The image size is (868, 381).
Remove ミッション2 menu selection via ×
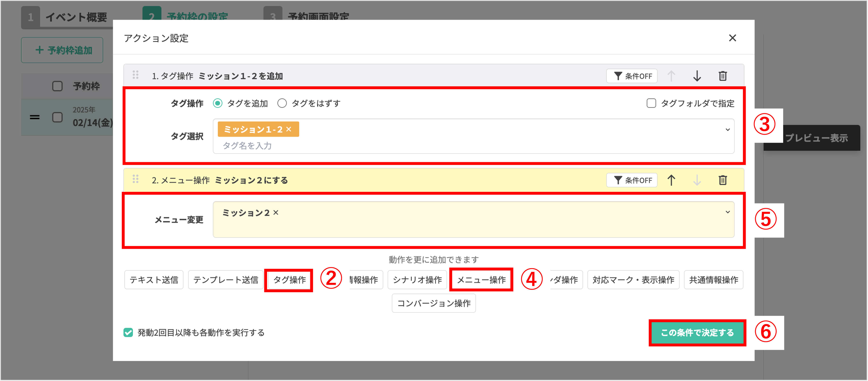(276, 212)
